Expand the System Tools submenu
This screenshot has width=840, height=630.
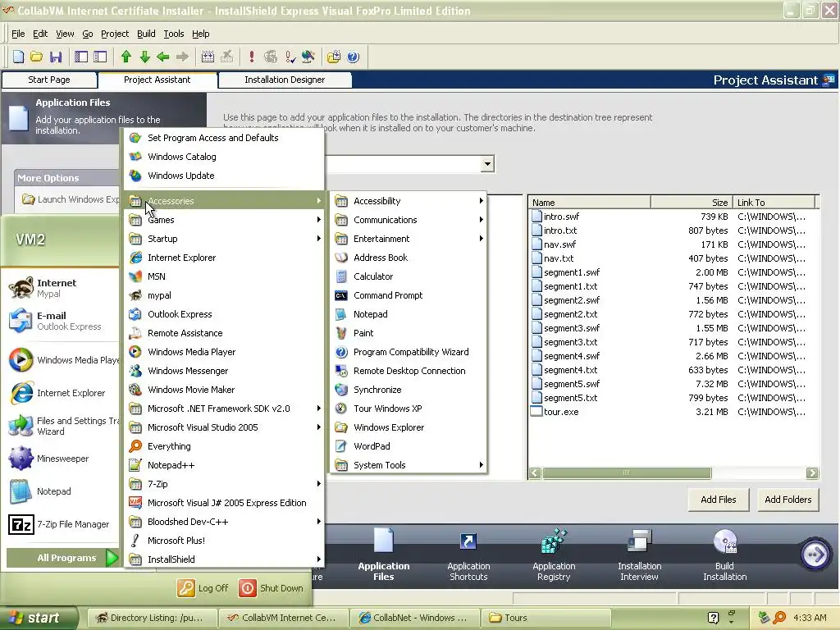pos(408,465)
